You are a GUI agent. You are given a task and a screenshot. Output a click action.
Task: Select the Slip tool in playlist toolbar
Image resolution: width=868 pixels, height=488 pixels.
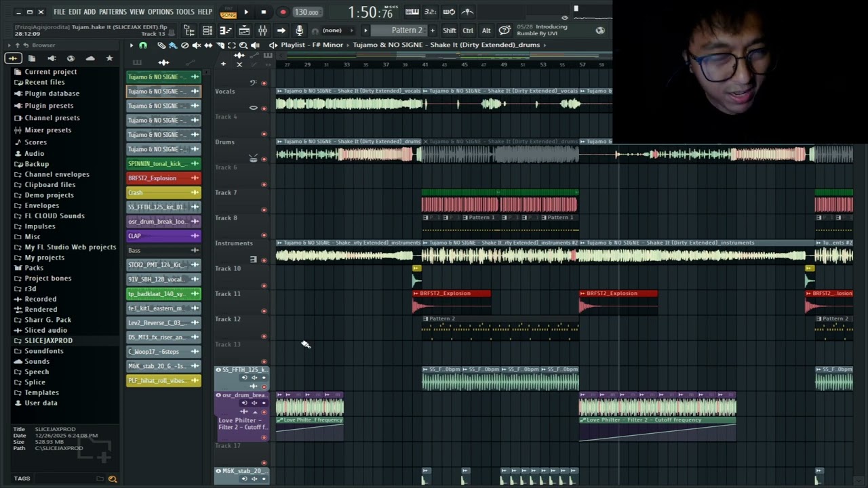coord(208,45)
